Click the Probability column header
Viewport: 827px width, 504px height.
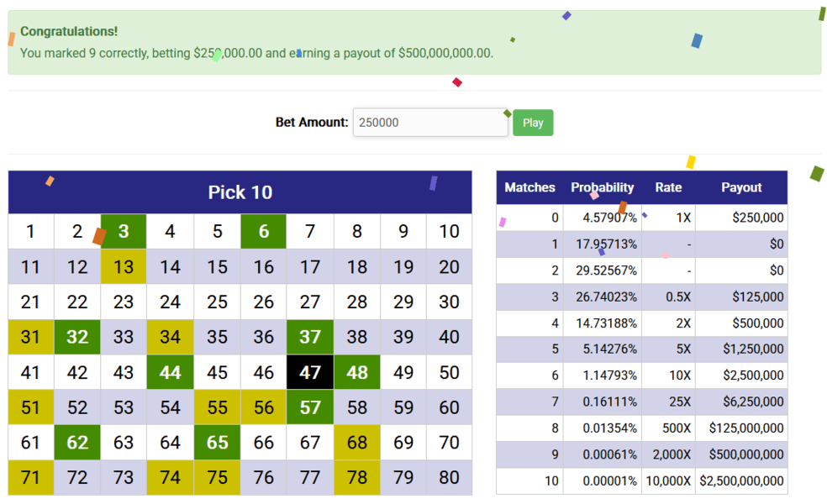click(603, 187)
